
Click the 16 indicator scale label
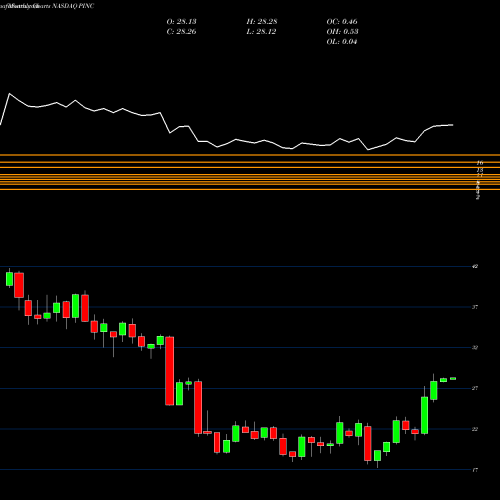[480, 163]
